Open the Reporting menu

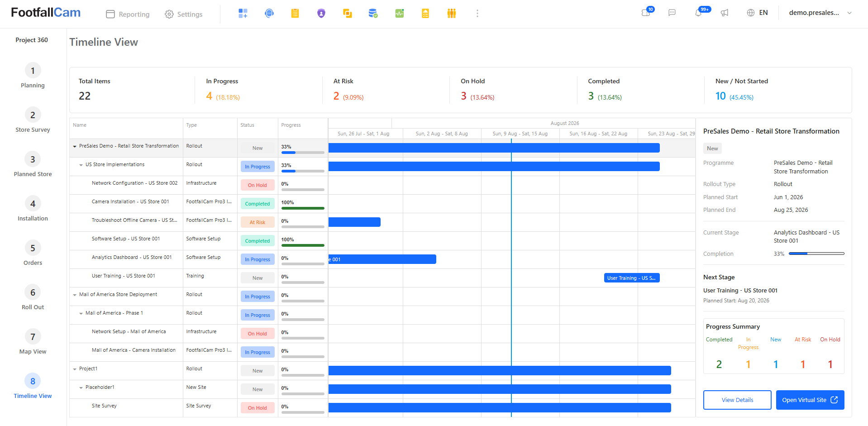[128, 14]
